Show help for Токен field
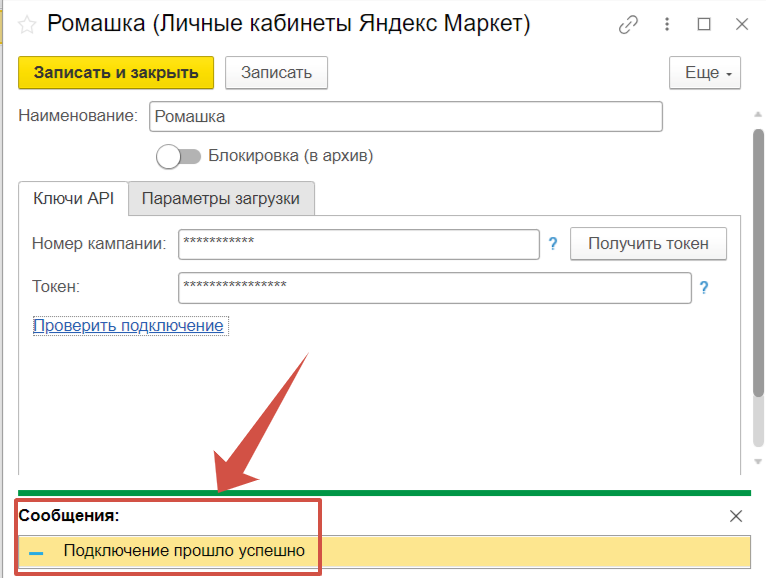 pos(704,288)
